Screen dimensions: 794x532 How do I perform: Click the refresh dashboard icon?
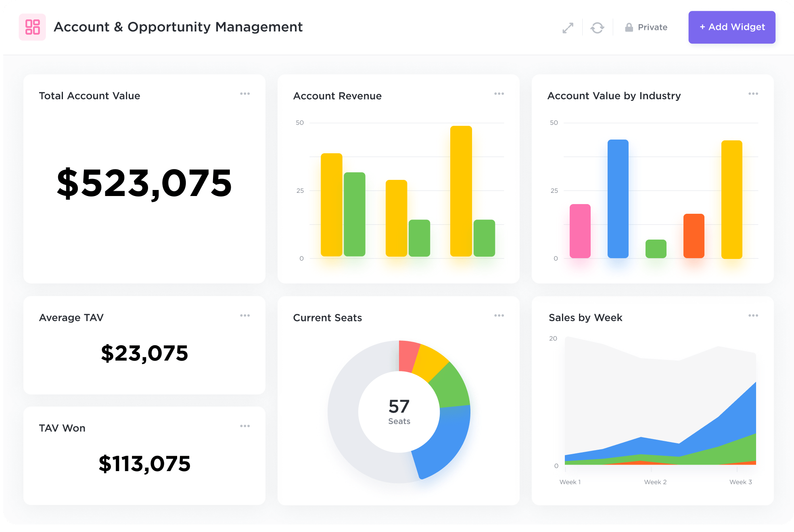[597, 28]
